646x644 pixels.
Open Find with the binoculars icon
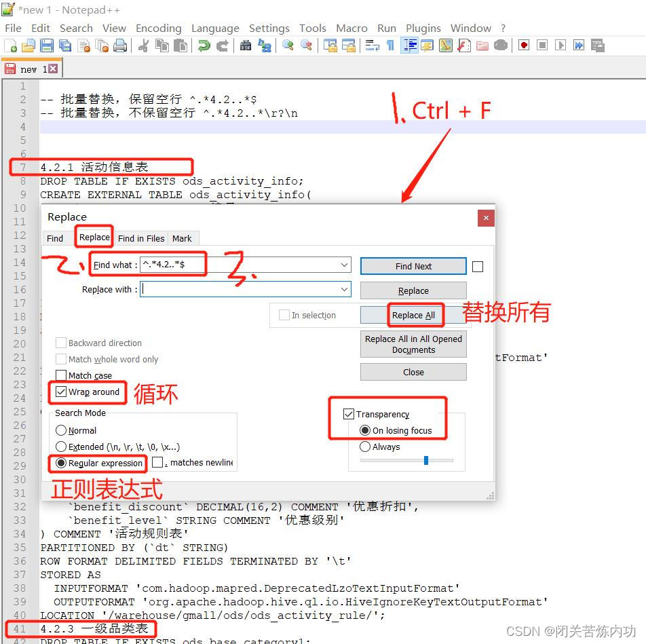pos(246,45)
